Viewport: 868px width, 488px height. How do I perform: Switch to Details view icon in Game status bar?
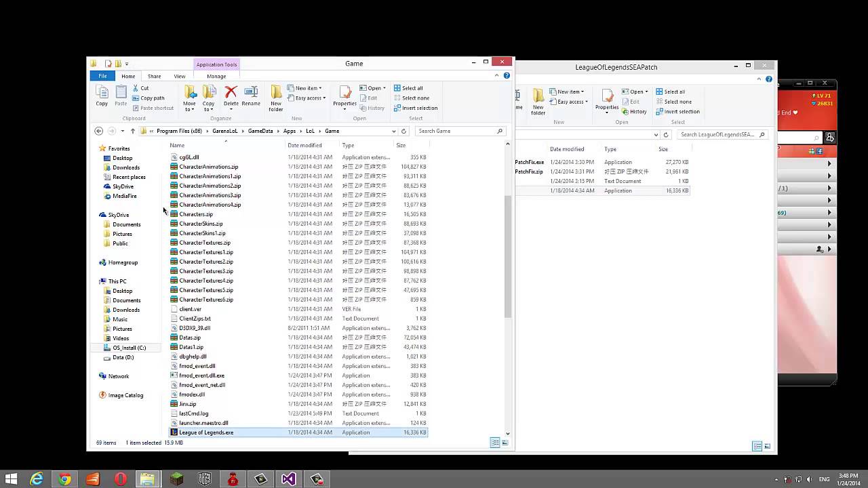coord(495,443)
